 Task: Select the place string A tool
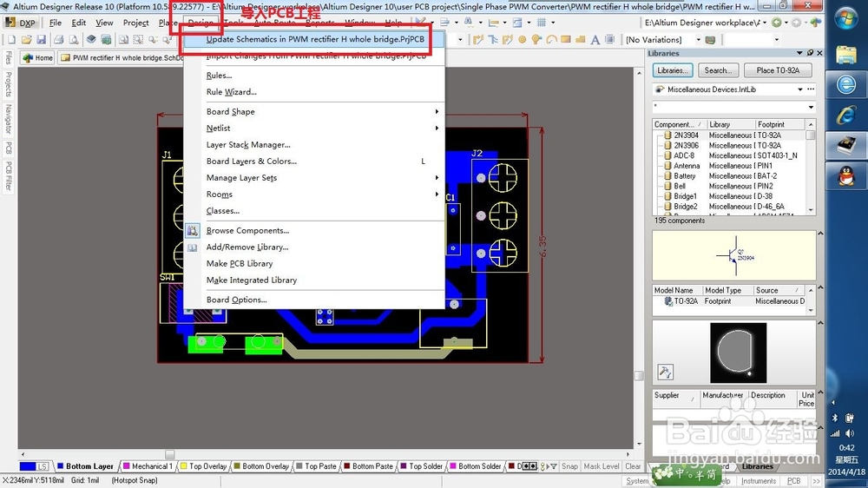coord(595,40)
